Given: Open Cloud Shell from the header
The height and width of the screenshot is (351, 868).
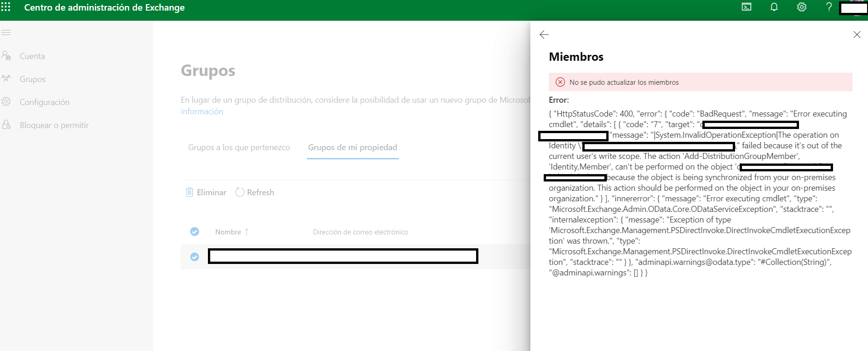Looking at the screenshot, I should 747,7.
